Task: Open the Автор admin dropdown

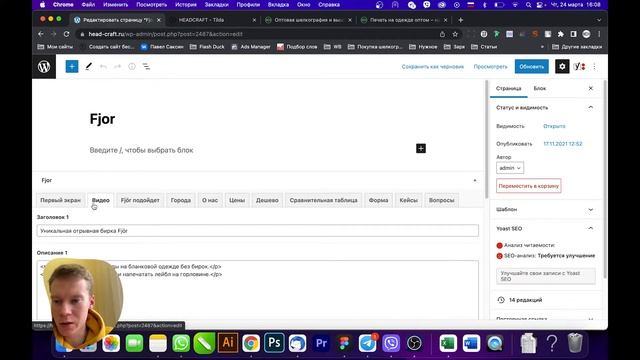Action: 510,168
